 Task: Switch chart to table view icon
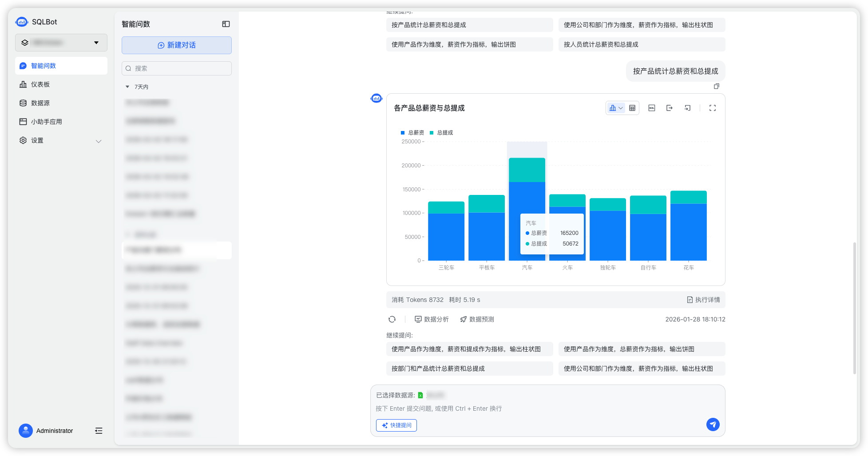pos(632,108)
